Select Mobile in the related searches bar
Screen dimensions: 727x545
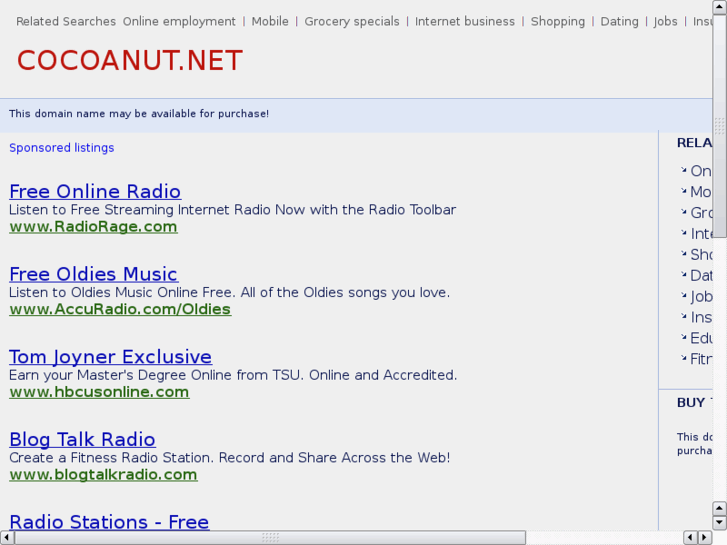270,22
